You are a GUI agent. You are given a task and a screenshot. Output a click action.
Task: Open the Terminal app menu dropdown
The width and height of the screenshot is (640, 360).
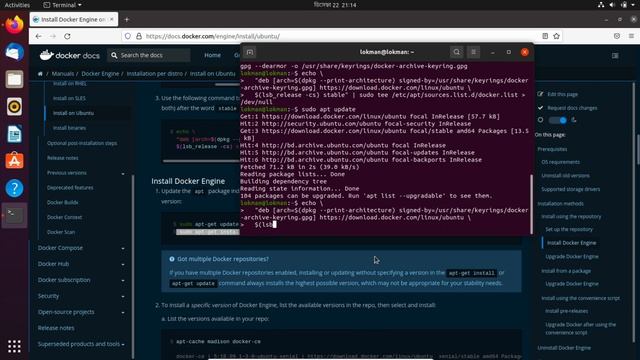coord(62,5)
